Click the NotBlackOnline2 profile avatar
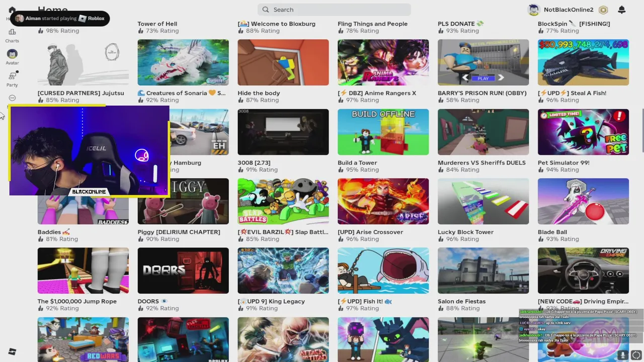The image size is (644, 362). pyautogui.click(x=533, y=10)
